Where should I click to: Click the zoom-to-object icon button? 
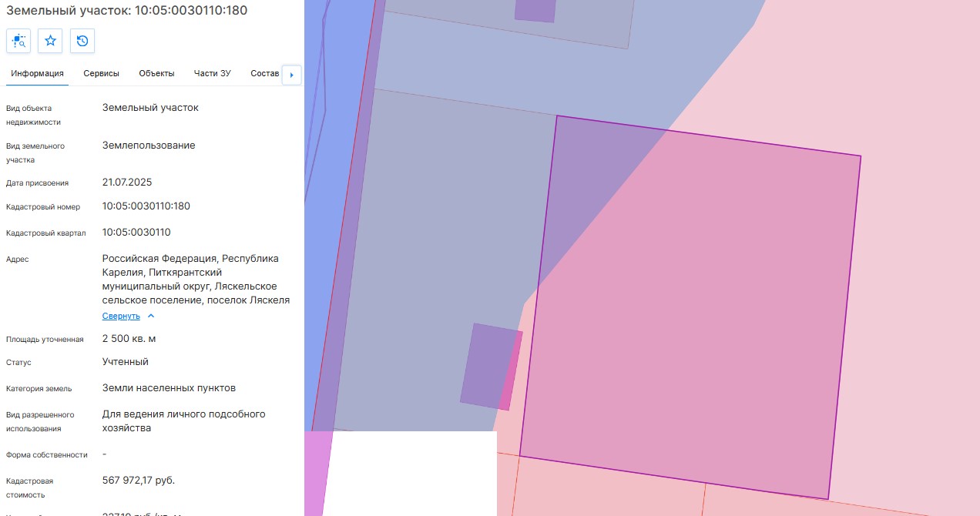[x=18, y=41]
